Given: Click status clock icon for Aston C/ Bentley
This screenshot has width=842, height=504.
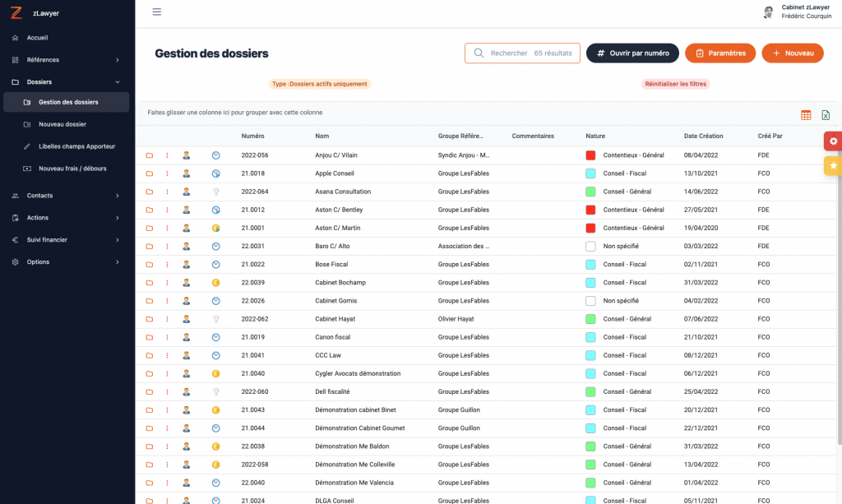Looking at the screenshot, I should pyautogui.click(x=215, y=210).
